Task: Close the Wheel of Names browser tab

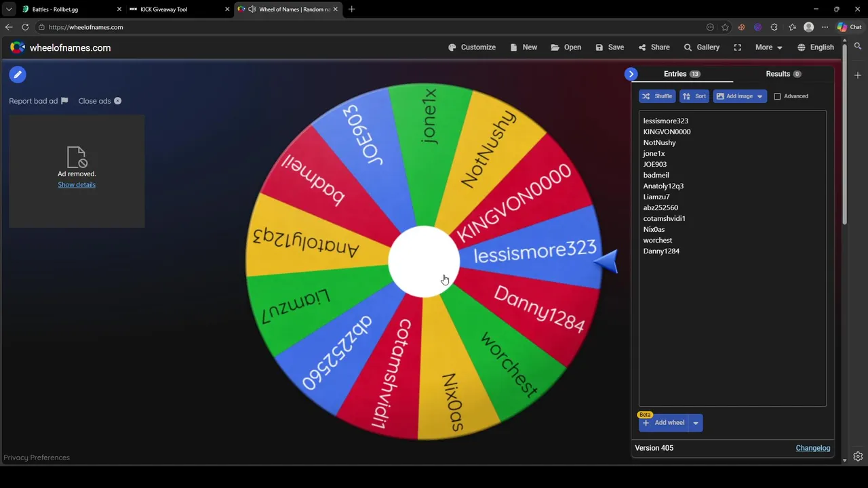Action: pyautogui.click(x=335, y=9)
